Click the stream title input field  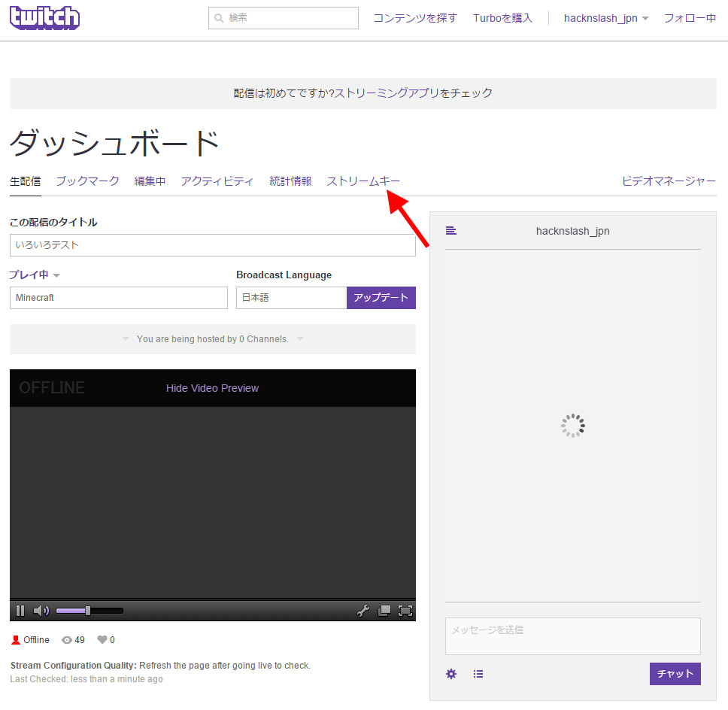(x=212, y=245)
